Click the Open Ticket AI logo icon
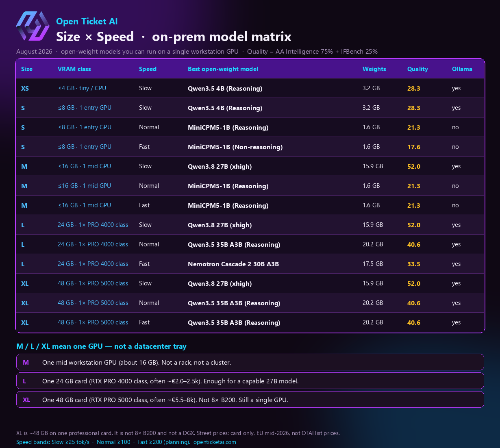The height and width of the screenshot is (448, 500). pos(33,26)
